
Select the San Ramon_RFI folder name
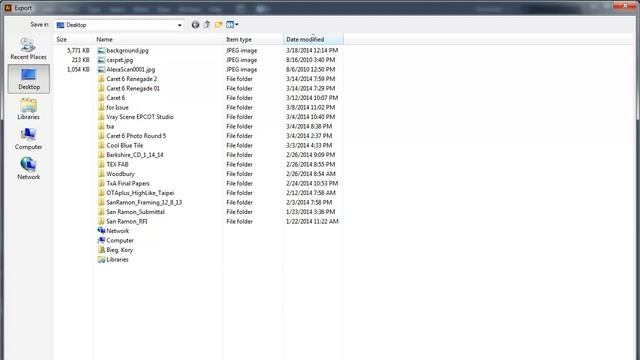click(x=127, y=222)
